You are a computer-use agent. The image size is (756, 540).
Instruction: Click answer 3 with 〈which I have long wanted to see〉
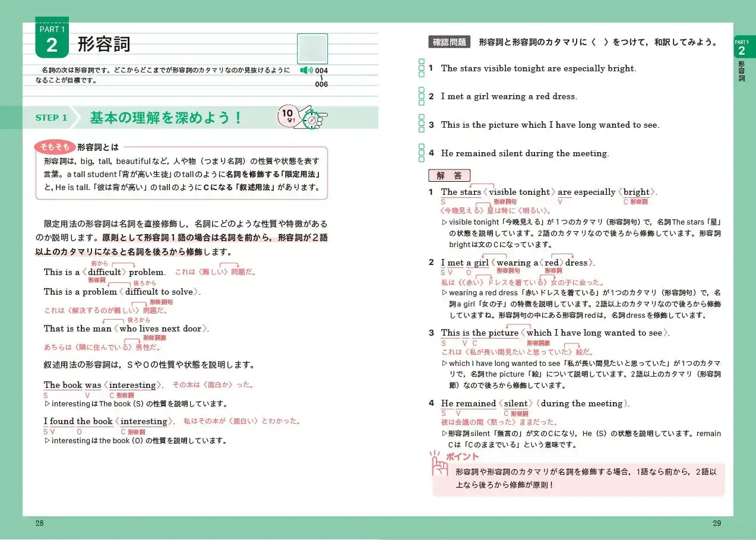(555, 333)
